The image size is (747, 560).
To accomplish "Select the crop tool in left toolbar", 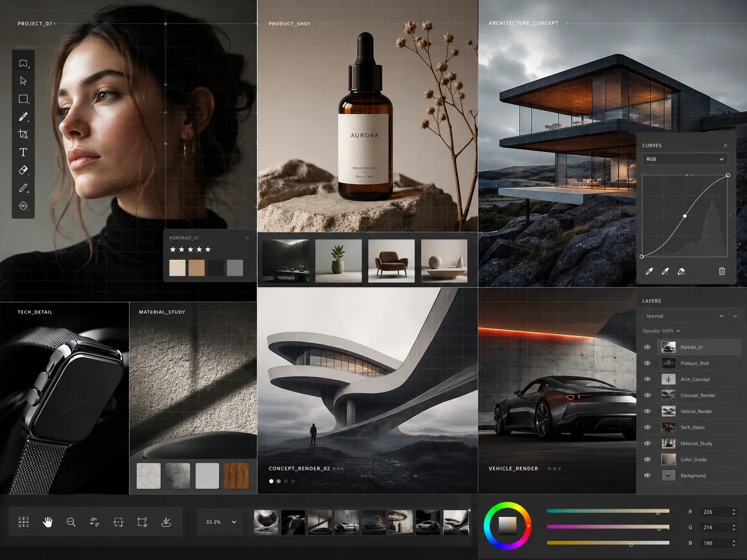I will [x=23, y=135].
